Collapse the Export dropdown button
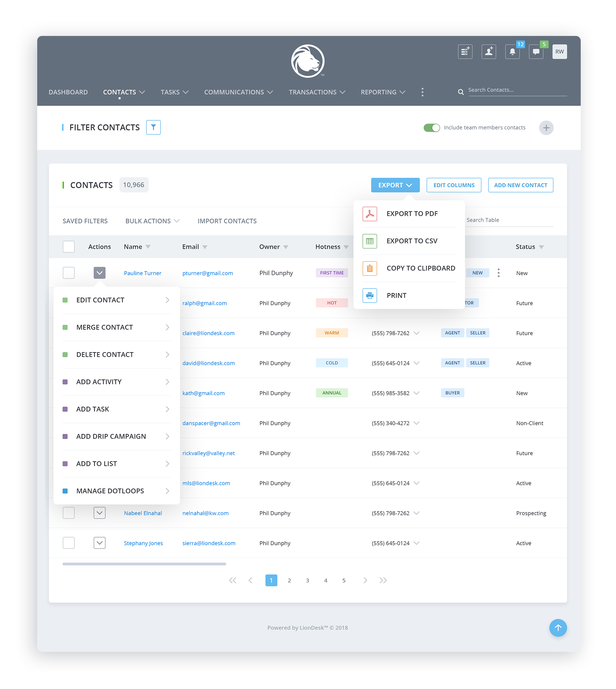 click(x=395, y=185)
